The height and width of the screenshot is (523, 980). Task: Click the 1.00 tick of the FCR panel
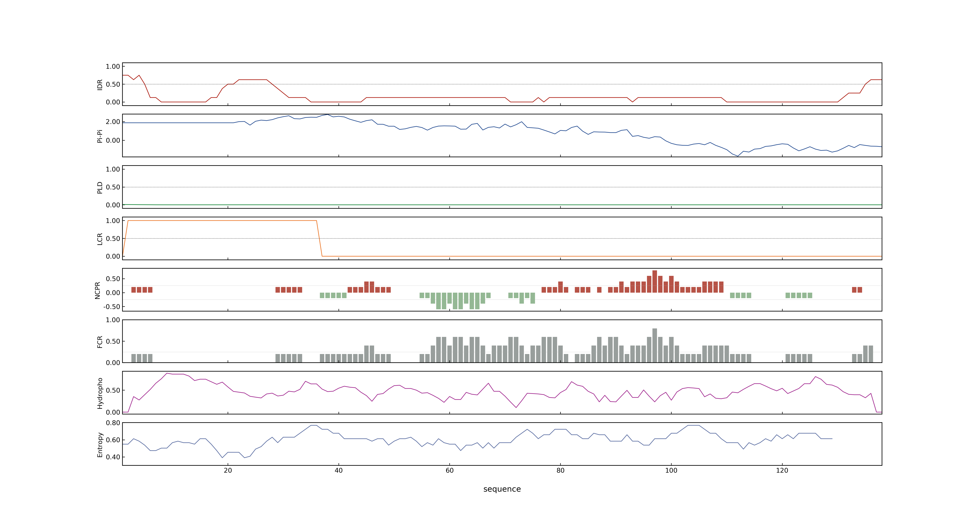tap(113, 320)
